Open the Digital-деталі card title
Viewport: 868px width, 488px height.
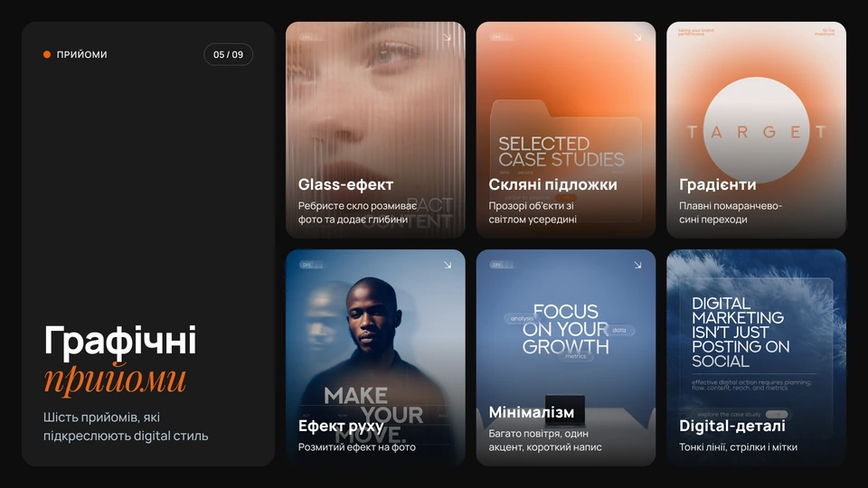(x=731, y=426)
